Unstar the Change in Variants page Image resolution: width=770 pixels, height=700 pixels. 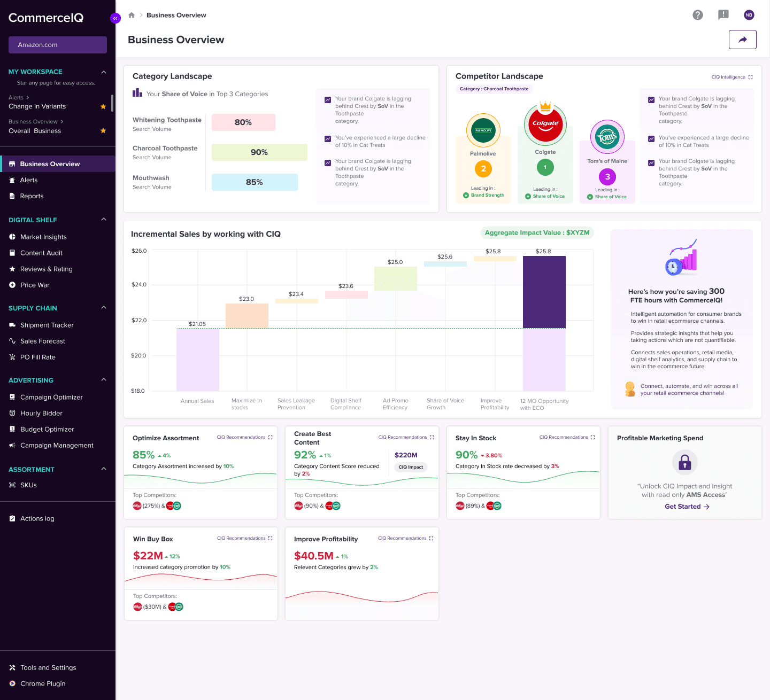click(x=103, y=106)
